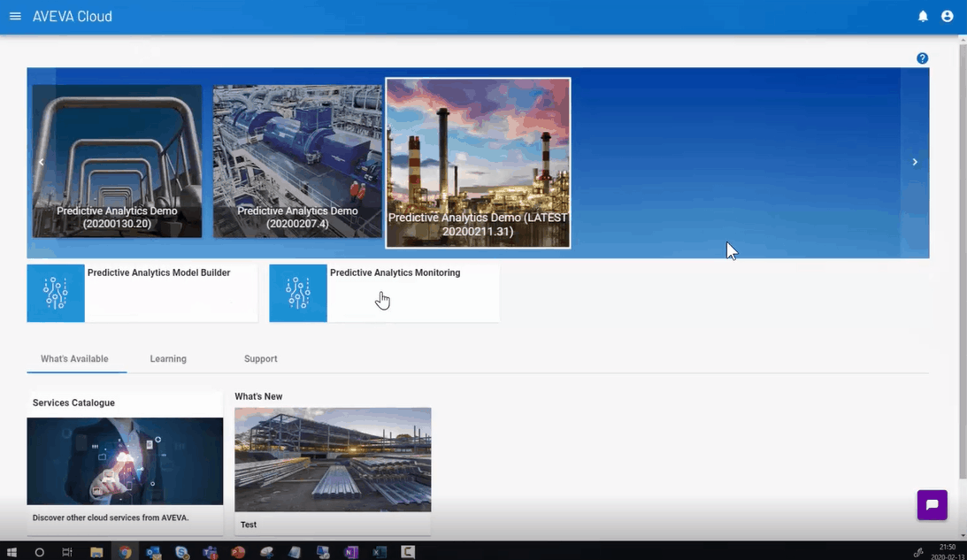The image size is (967, 560).
Task: Click the AVEVA Cloud title
Action: pyautogui.click(x=73, y=17)
